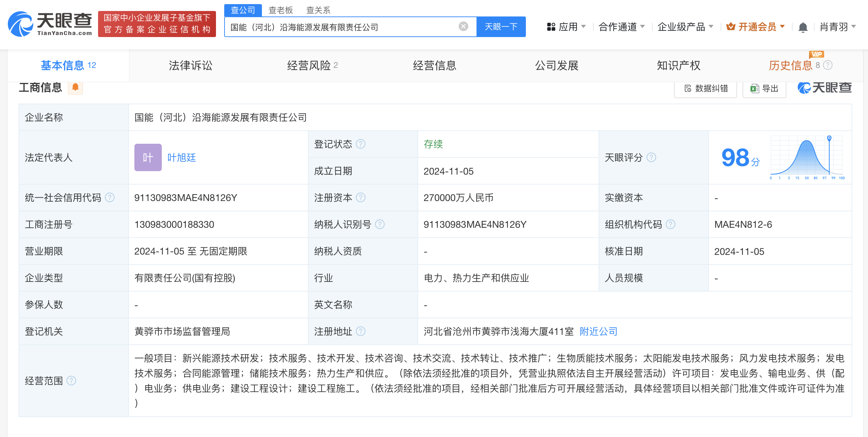Open the notification bell icon
Viewport: 868px width, 437px height.
tap(803, 27)
